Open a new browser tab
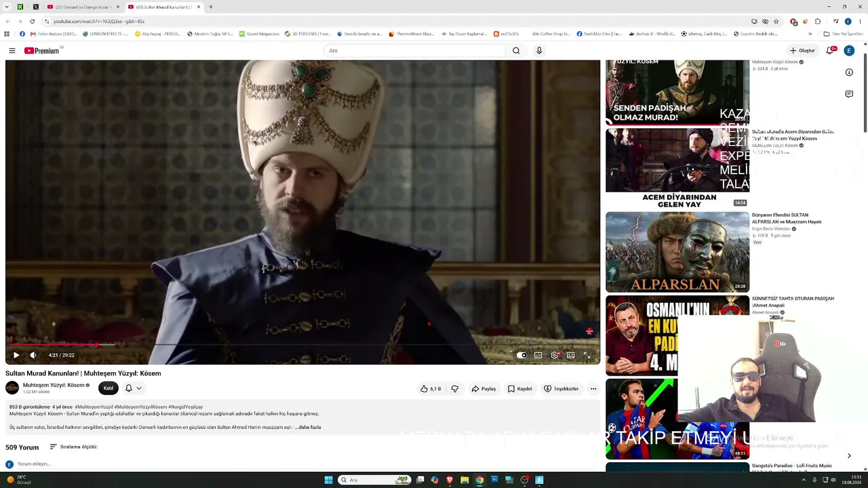 pos(211,7)
